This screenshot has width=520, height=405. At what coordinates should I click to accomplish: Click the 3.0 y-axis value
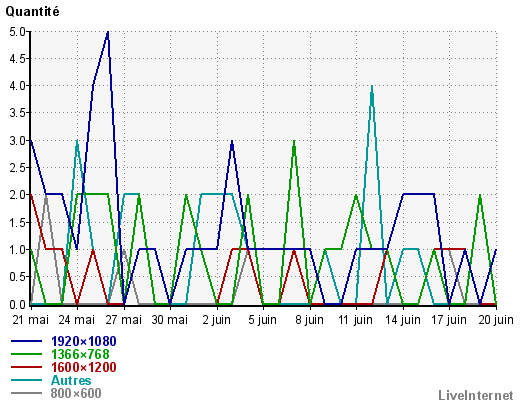pyautogui.click(x=17, y=141)
